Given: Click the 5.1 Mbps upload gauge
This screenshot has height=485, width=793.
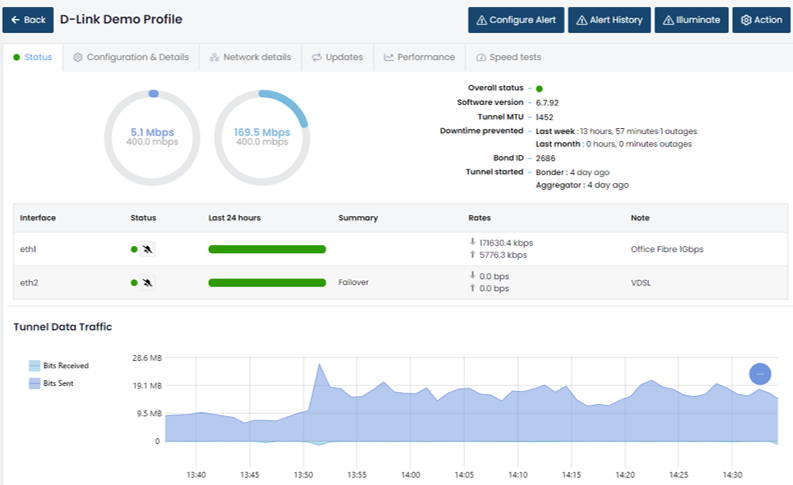Looking at the screenshot, I should pyautogui.click(x=152, y=137).
